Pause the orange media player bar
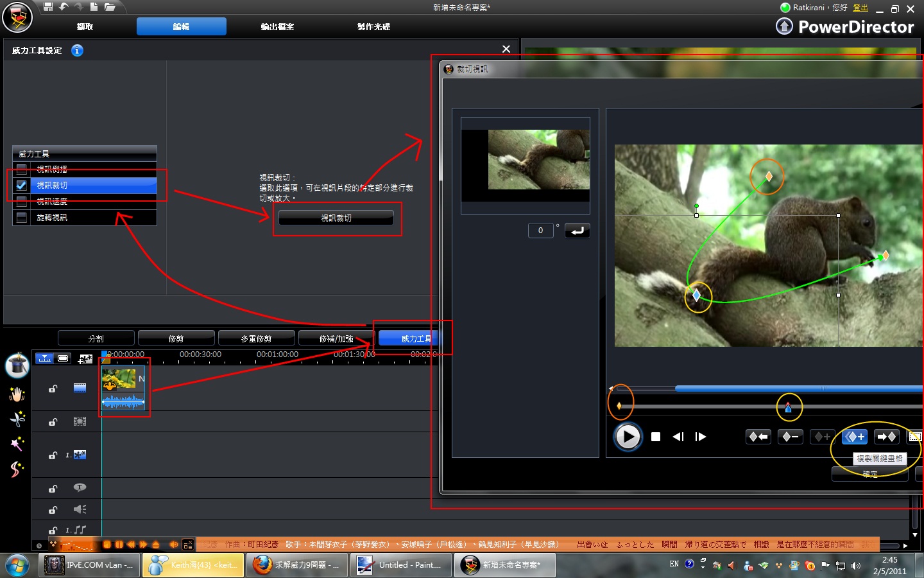Image resolution: width=924 pixels, height=578 pixels. click(x=119, y=545)
